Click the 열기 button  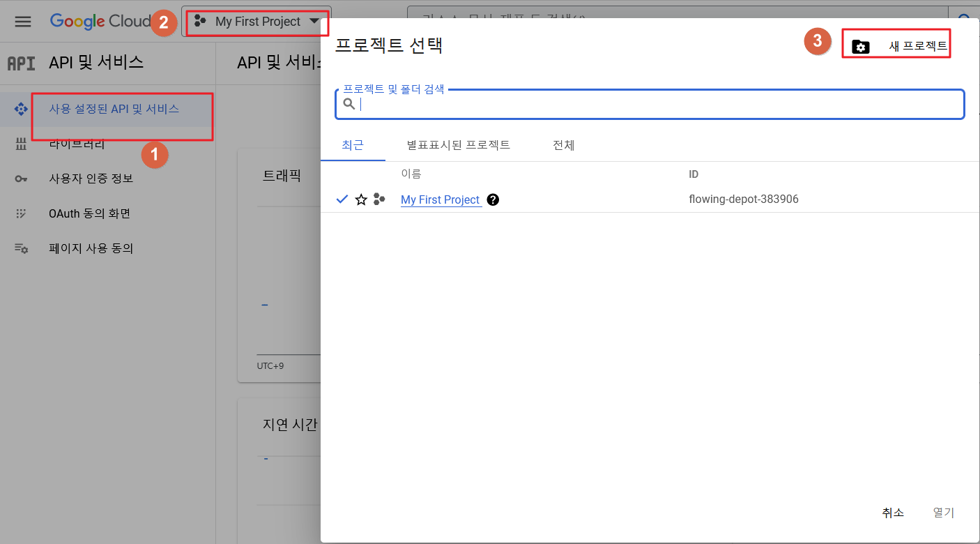944,513
